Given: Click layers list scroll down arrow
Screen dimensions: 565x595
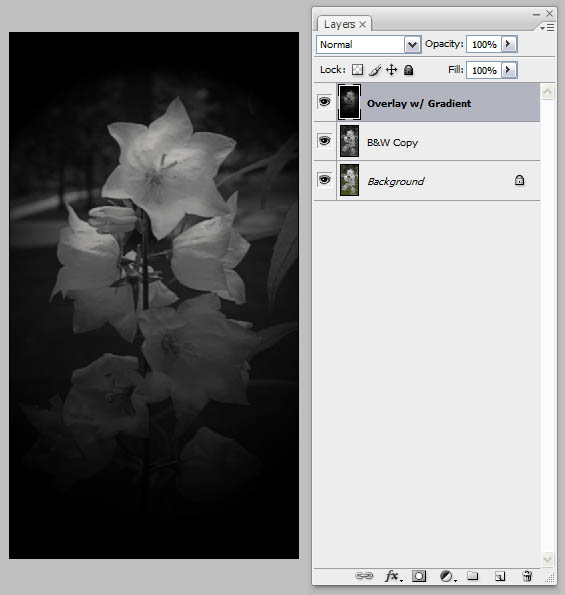Looking at the screenshot, I should coord(548,559).
